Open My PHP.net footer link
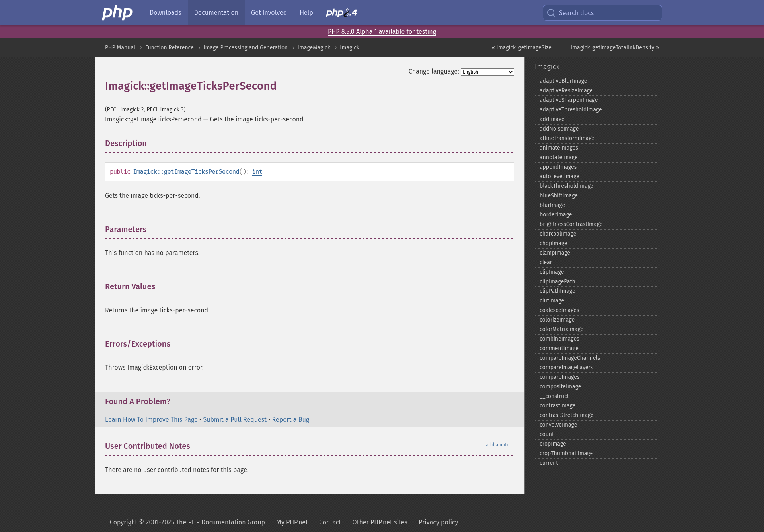The height and width of the screenshot is (532, 764). tap(292, 522)
